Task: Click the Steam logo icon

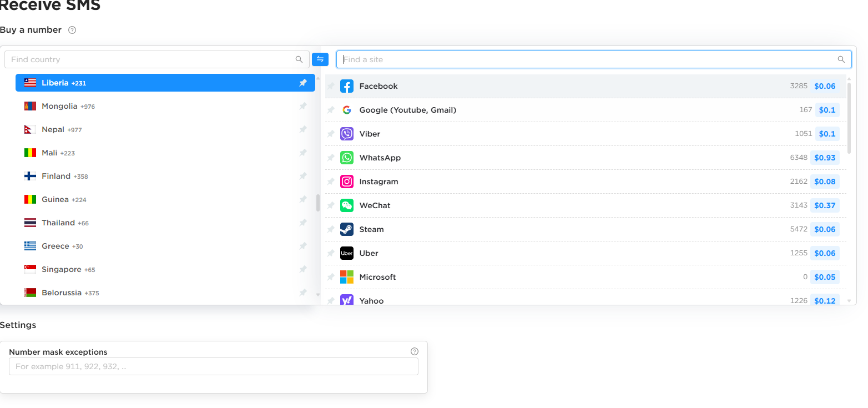Action: click(347, 229)
